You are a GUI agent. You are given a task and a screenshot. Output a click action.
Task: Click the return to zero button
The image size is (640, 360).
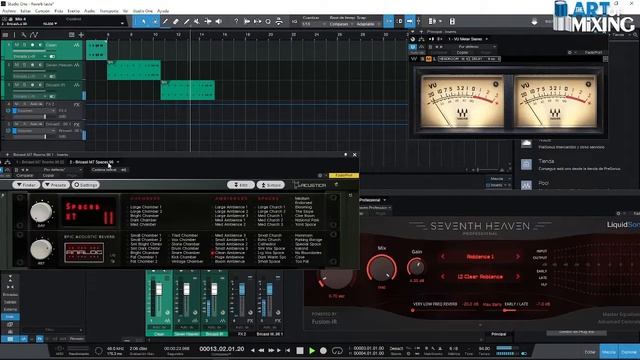288,350
